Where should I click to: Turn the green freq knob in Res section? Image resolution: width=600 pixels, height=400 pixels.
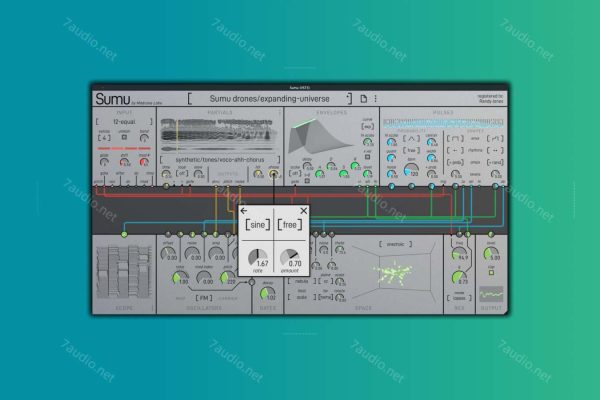pos(459,253)
